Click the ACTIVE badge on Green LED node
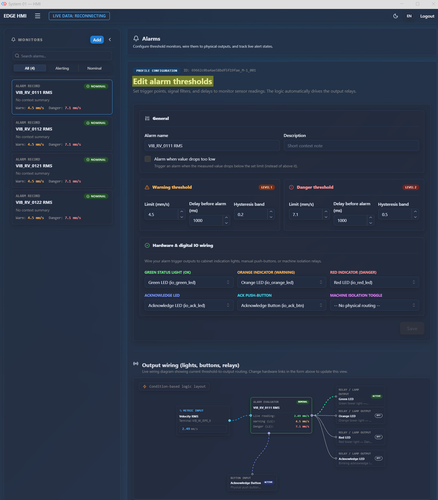 pos(377,396)
